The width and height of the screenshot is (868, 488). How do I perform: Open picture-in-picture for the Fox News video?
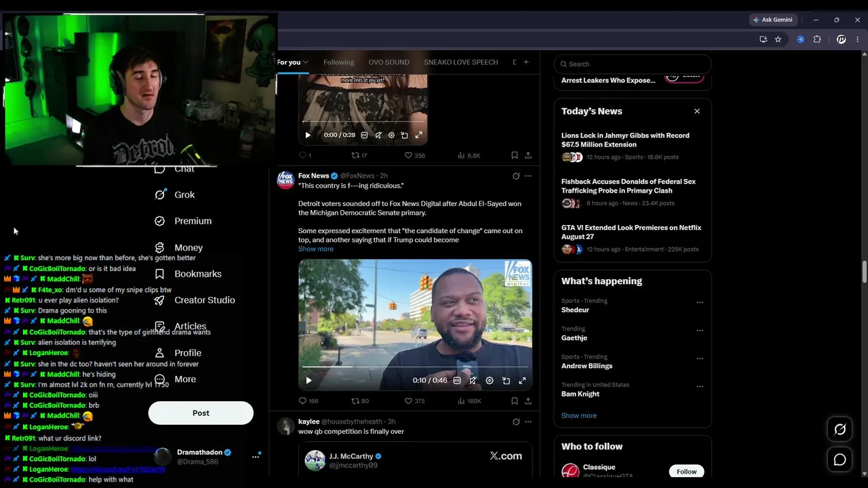[x=506, y=380]
